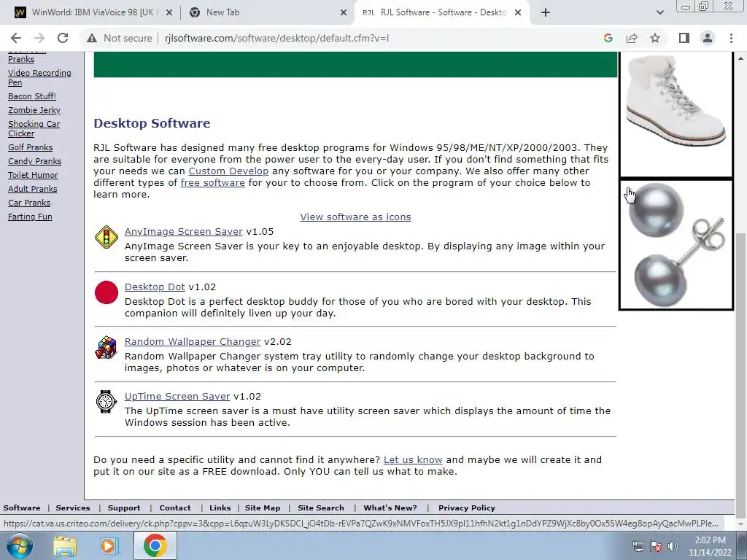Click the UpTime Screen Saver watch icon
This screenshot has width=747, height=560.
coord(107,402)
